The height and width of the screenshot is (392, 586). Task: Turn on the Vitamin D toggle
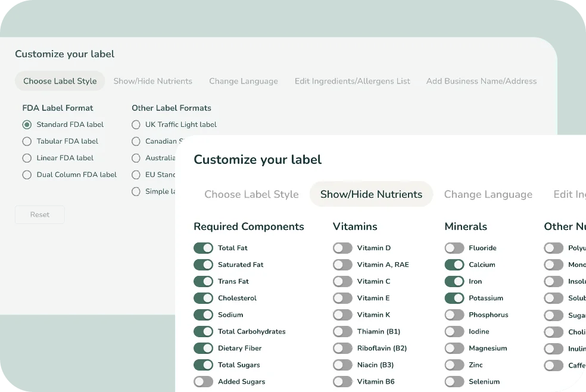tap(342, 248)
